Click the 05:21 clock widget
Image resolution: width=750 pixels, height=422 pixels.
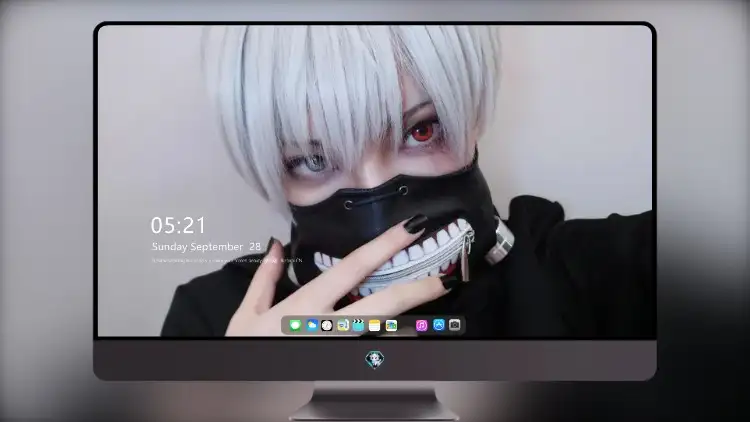(178, 225)
